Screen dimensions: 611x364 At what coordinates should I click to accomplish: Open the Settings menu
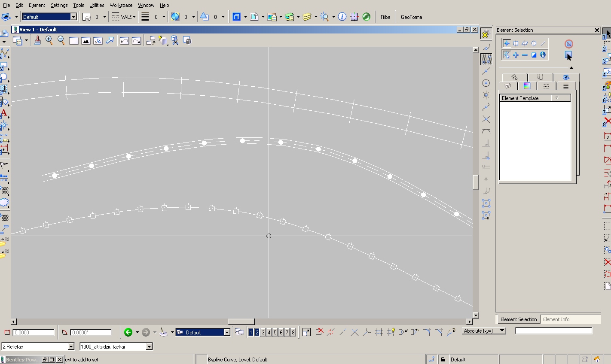(59, 5)
